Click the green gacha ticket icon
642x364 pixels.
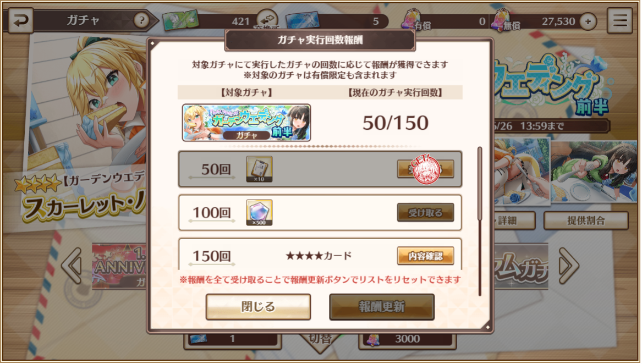(x=180, y=20)
